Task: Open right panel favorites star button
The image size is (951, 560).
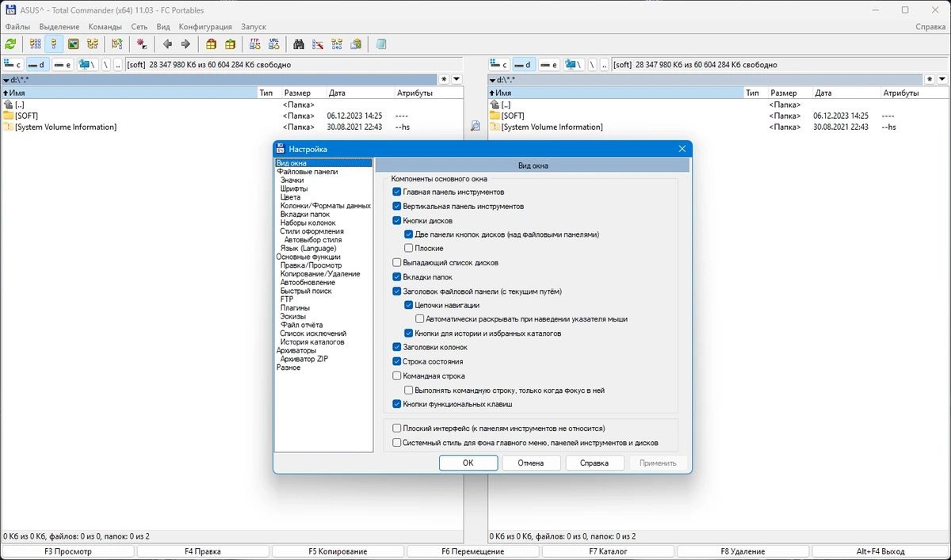Action: point(930,79)
